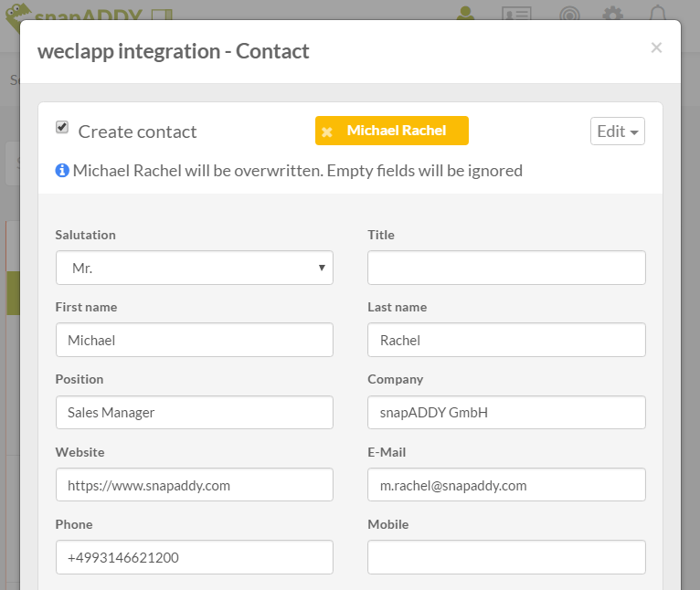The image size is (700, 590).
Task: Close the weclapp integration dialog
Action: pyautogui.click(x=655, y=48)
